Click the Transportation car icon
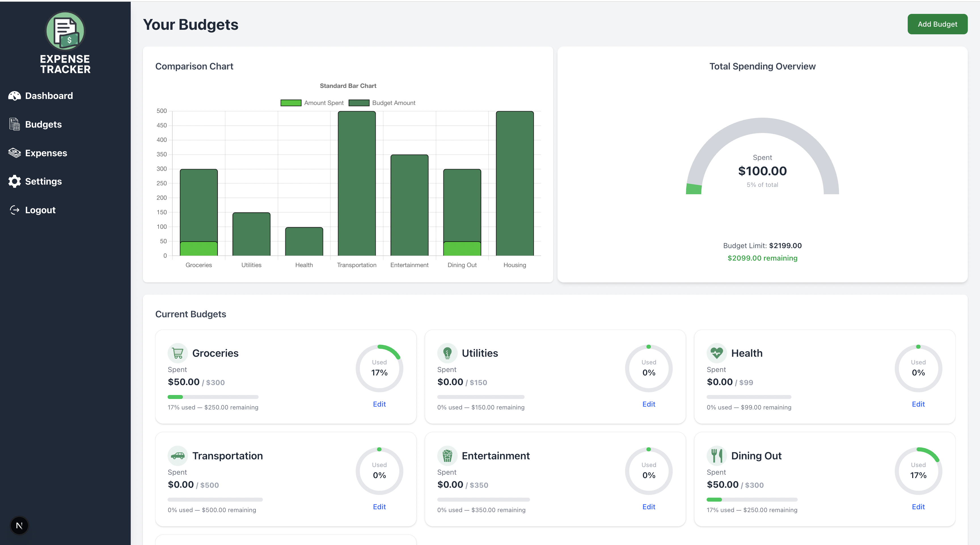The image size is (980, 545). coord(178,456)
